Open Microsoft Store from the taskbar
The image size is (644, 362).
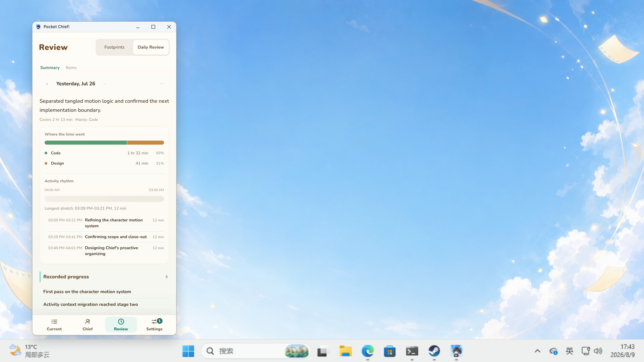pyautogui.click(x=390, y=351)
